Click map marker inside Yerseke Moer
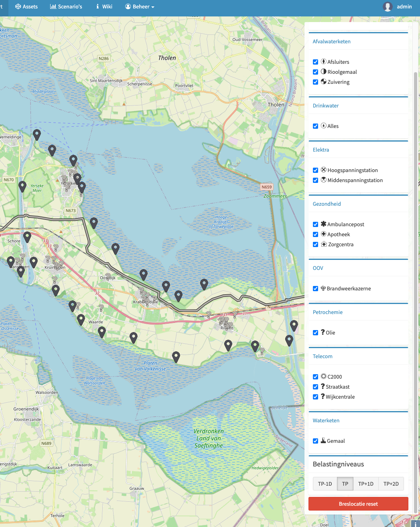Viewport: 420px width, 527px height. tap(22, 186)
